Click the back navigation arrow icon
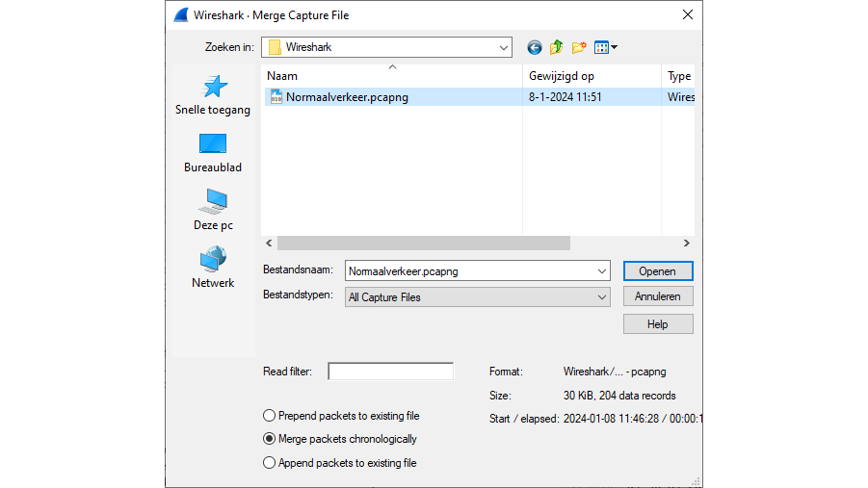The width and height of the screenshot is (868, 488). (535, 47)
